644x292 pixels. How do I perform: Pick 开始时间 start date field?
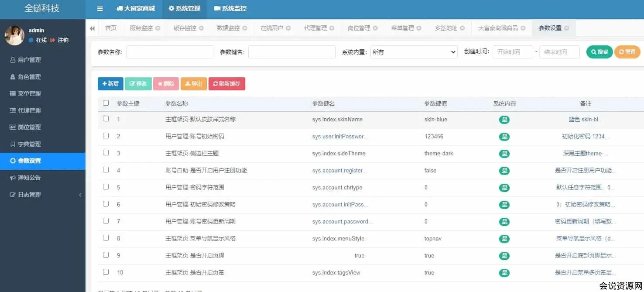(513, 52)
